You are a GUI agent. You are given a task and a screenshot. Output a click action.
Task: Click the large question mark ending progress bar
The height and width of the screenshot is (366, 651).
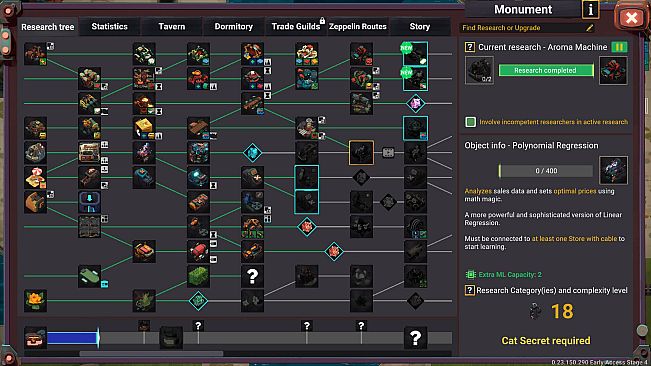[415, 338]
